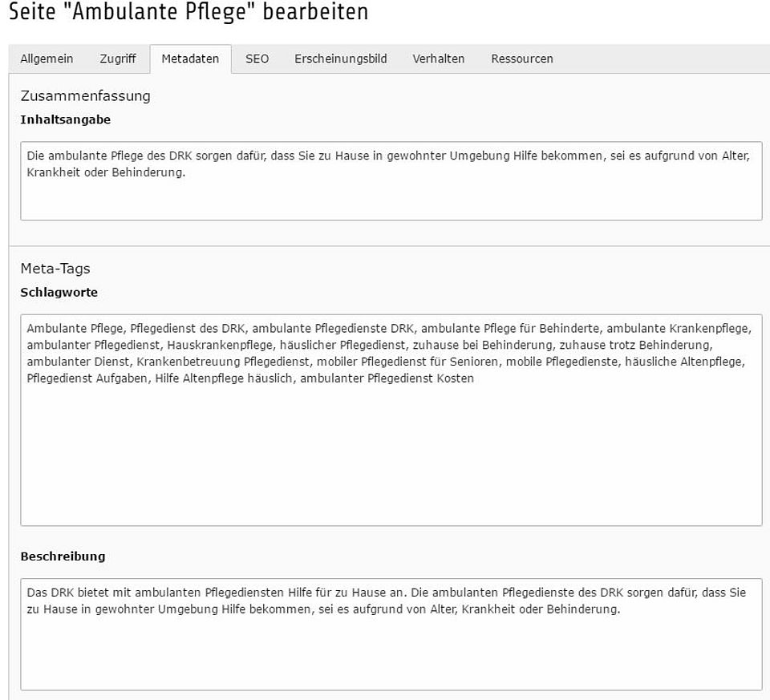The height and width of the screenshot is (700, 770).
Task: Open the Zugriff tab
Action: pyautogui.click(x=118, y=59)
